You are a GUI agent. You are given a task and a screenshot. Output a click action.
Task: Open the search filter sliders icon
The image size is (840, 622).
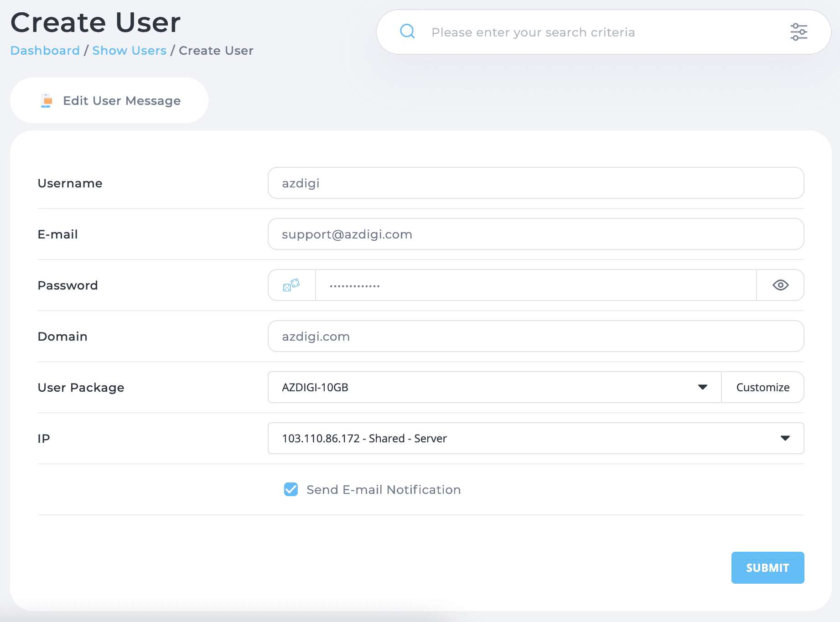[x=799, y=31]
